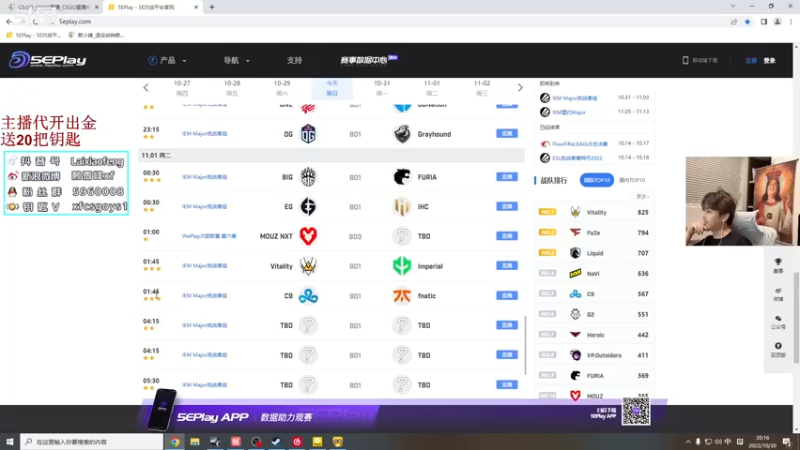Screen dimensions: 800x450
Task: Click the C9 cloud logo in match list
Action: coord(308,296)
